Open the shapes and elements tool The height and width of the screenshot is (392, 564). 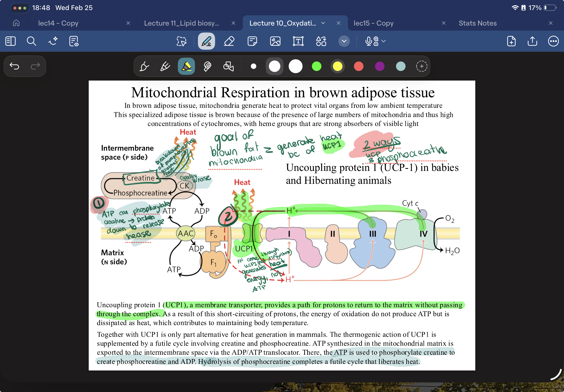[x=321, y=41]
